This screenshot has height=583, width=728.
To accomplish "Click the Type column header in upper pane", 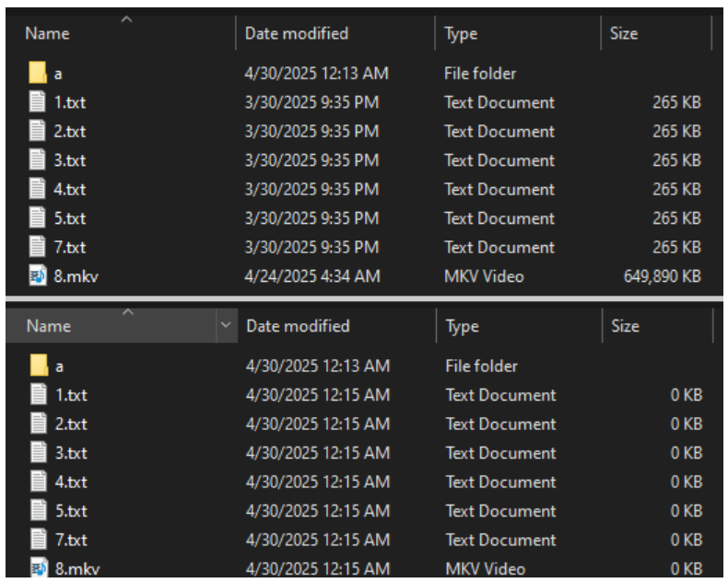I will tap(461, 34).
